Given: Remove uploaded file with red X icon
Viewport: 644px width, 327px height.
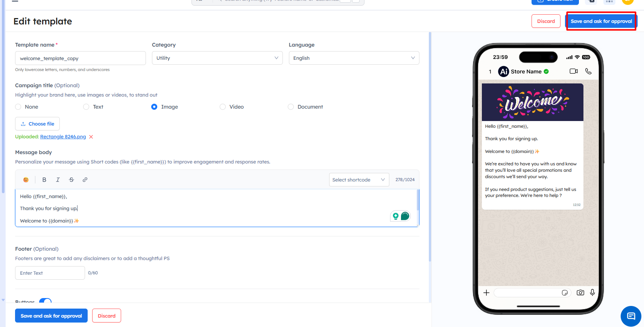Looking at the screenshot, I should click(x=91, y=137).
